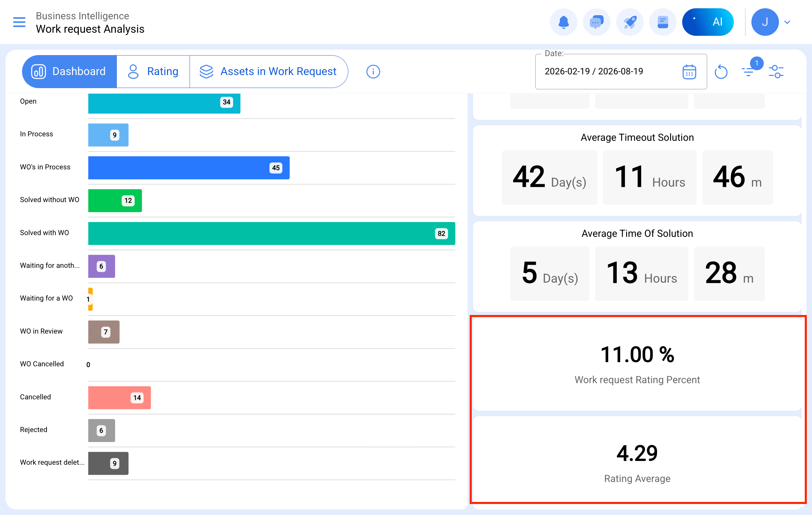Click the 'Work request Analysis' page title
812x515 pixels.
tap(90, 29)
